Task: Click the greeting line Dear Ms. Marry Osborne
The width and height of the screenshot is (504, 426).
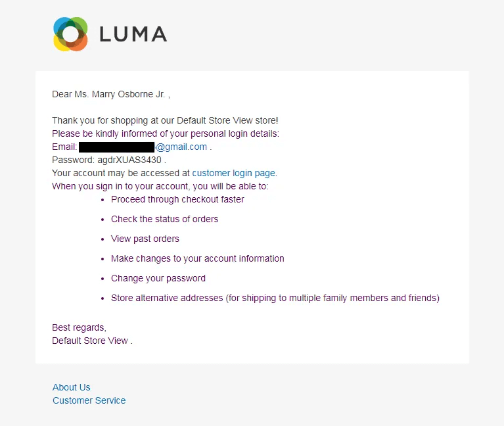Action: pyautogui.click(x=111, y=94)
